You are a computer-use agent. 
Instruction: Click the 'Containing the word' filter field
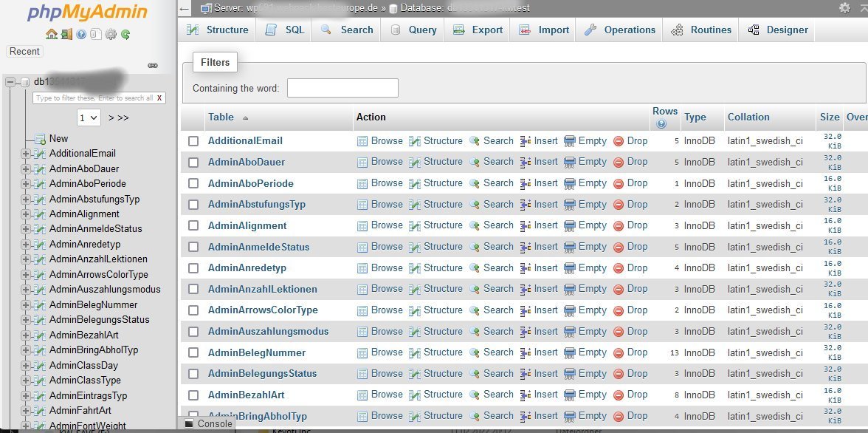click(x=342, y=88)
